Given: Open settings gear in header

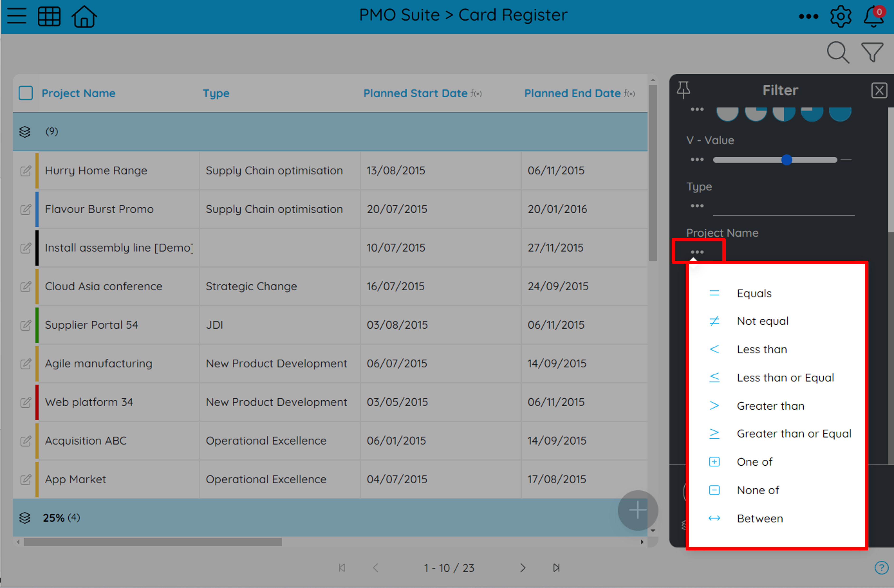Looking at the screenshot, I should (840, 16).
